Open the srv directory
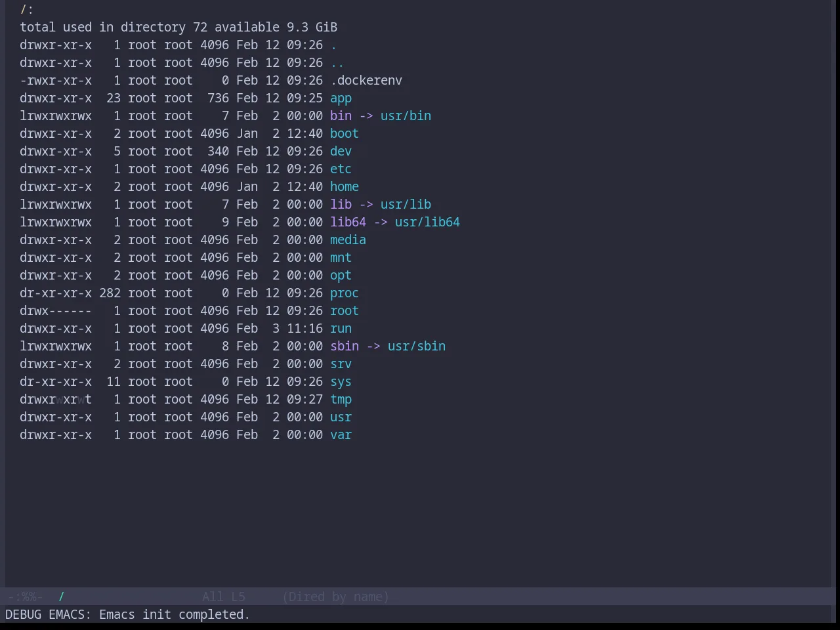 (x=341, y=364)
